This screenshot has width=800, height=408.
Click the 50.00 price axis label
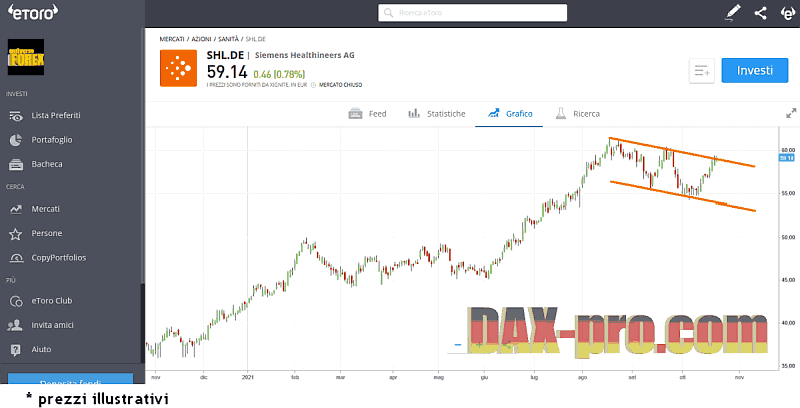coord(788,237)
